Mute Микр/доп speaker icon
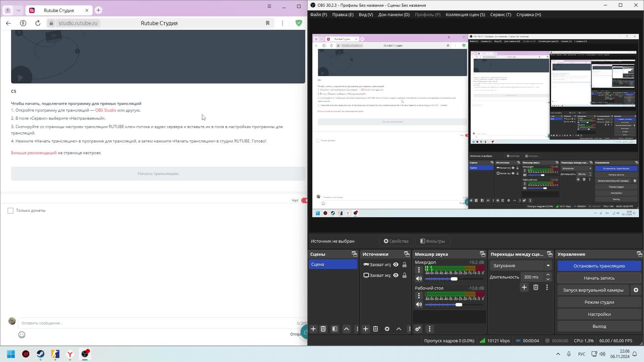 click(419, 279)
